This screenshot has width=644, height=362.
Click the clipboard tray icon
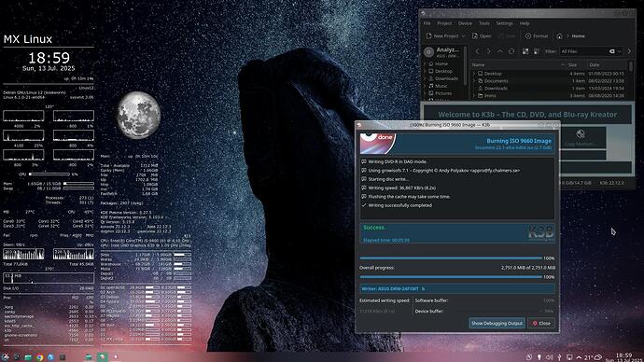coord(529,357)
